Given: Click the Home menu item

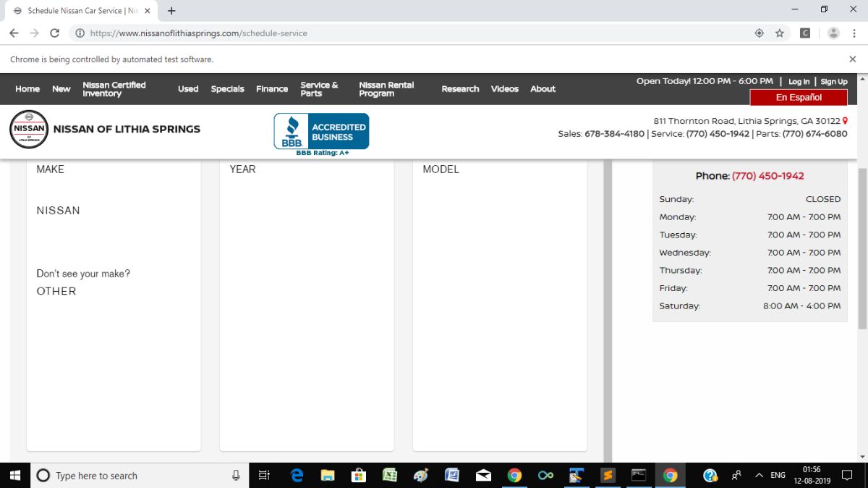Looking at the screenshot, I should tap(27, 89).
